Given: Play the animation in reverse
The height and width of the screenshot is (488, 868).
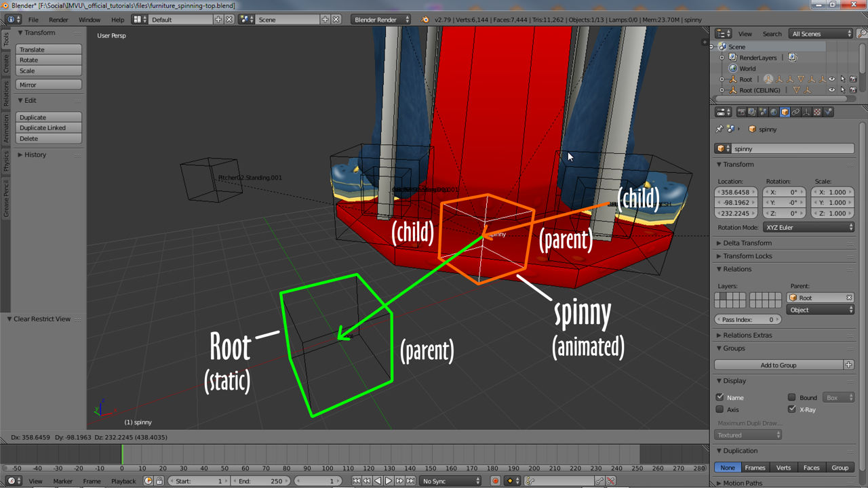Looking at the screenshot, I should click(x=378, y=481).
